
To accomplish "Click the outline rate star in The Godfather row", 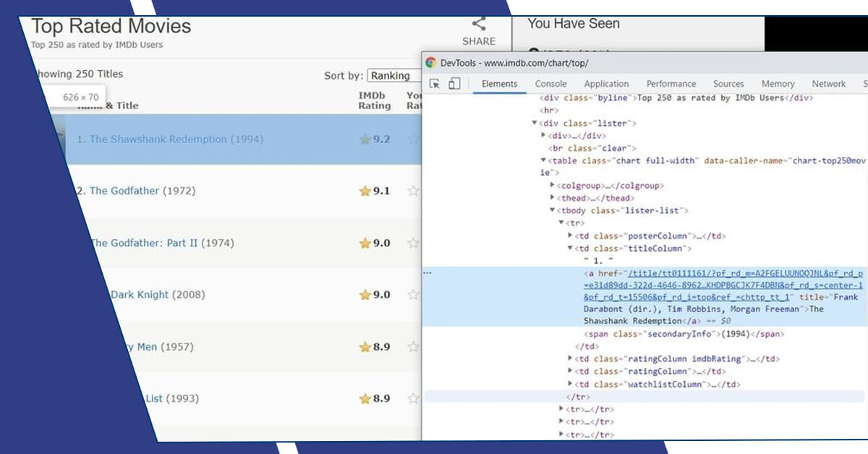I will 413,191.
